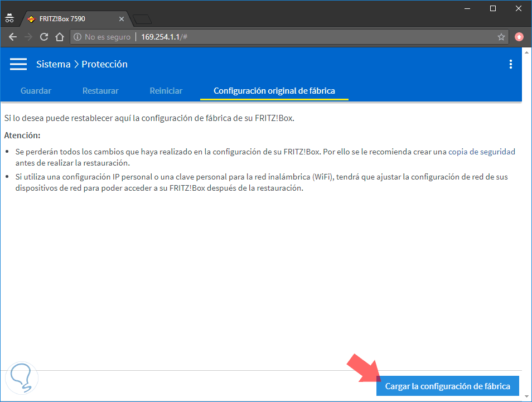The height and width of the screenshot is (402, 532).
Task: Close the FRITZ!Box 7590 tab
Action: (x=122, y=19)
